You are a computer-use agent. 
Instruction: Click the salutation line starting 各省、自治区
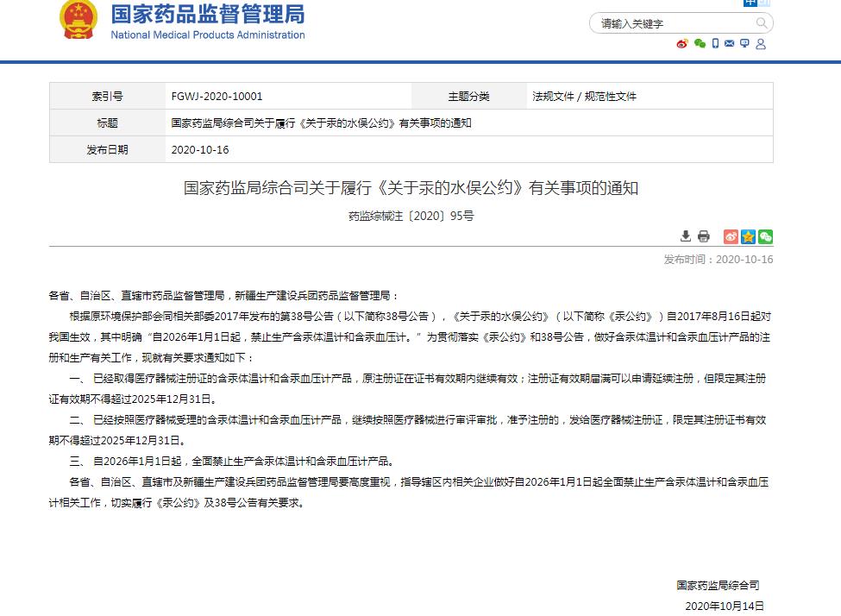click(223, 296)
